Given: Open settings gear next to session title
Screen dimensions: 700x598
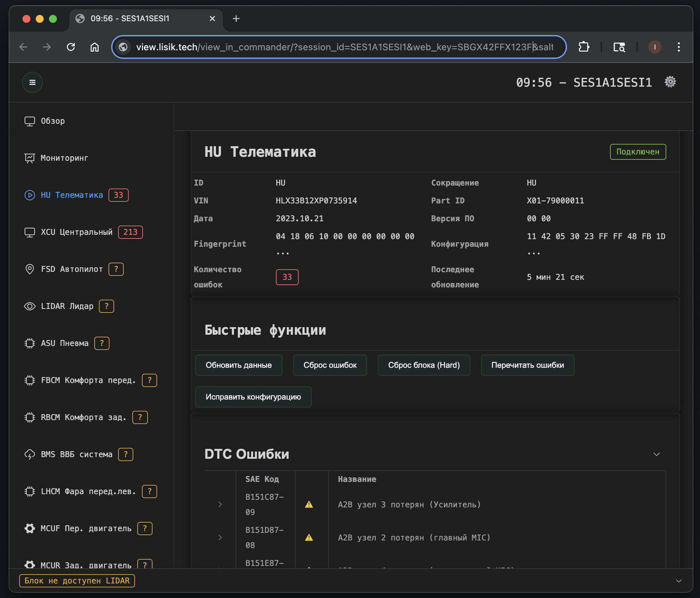Looking at the screenshot, I should coord(670,82).
